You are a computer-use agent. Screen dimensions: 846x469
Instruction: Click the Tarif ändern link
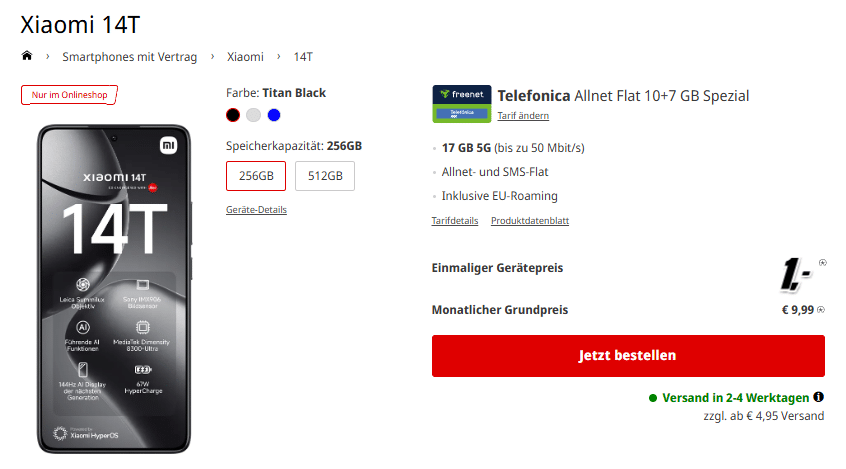coord(523,115)
